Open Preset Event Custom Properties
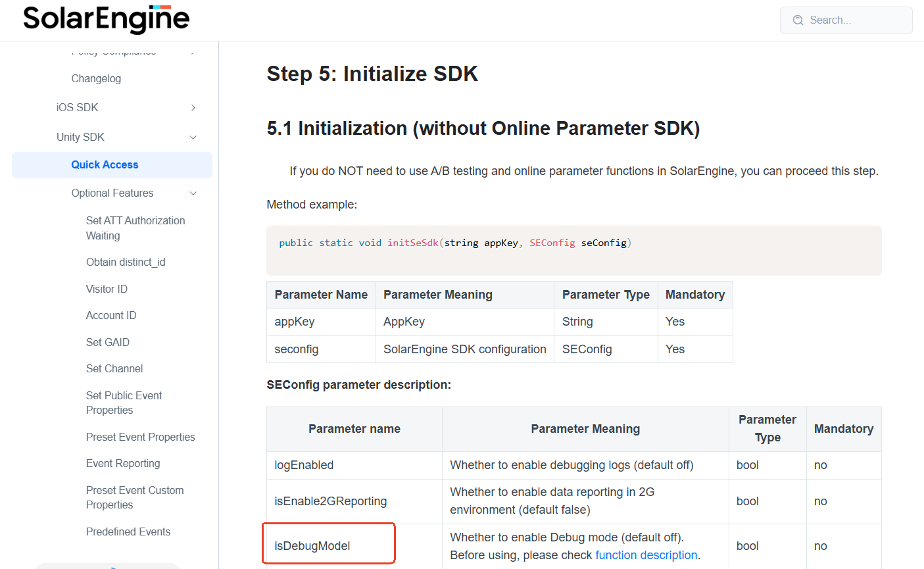This screenshot has height=569, width=924. (135, 497)
